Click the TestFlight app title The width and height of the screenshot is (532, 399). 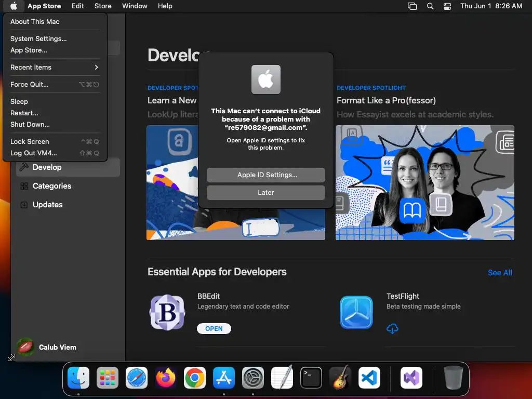403,296
